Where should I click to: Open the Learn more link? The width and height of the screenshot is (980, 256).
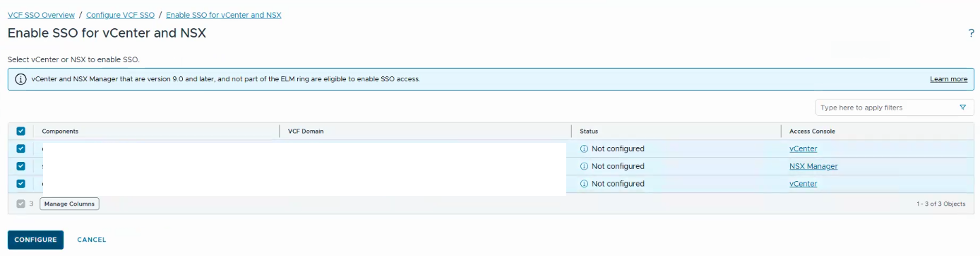[948, 79]
